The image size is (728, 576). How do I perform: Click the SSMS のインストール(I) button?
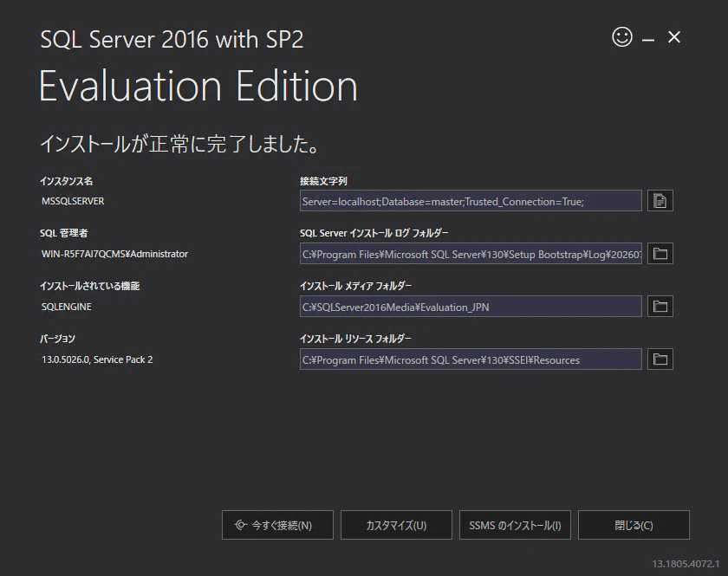pos(515,525)
